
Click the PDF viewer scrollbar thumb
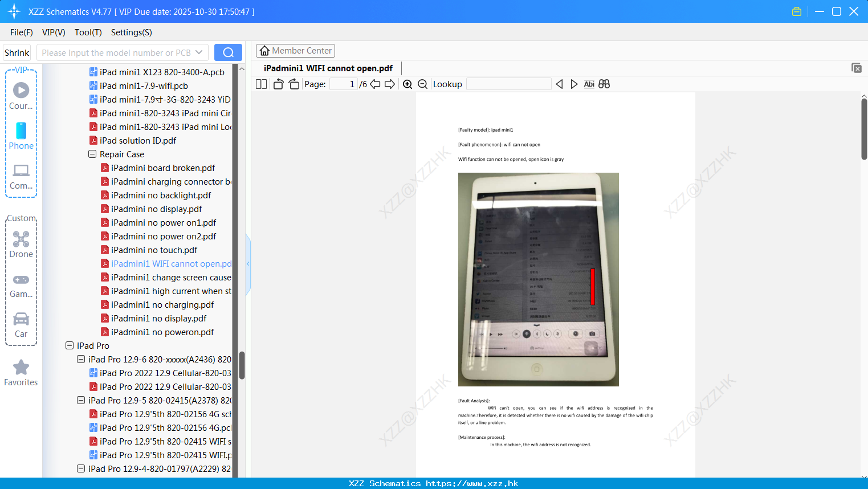click(x=864, y=129)
